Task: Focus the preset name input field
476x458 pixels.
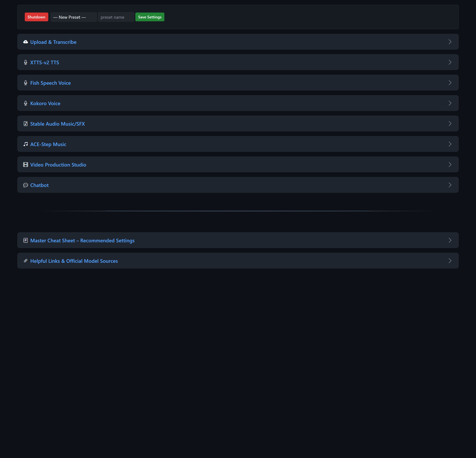Action: (x=116, y=17)
